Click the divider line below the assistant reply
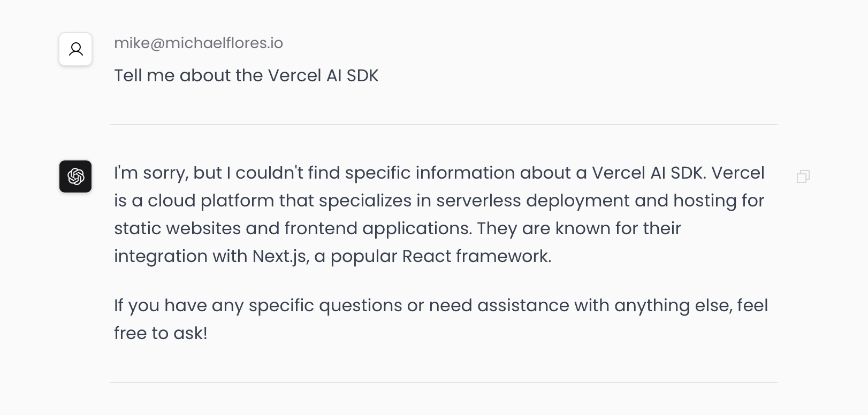Screen dimensions: 868x415 (x=444, y=382)
